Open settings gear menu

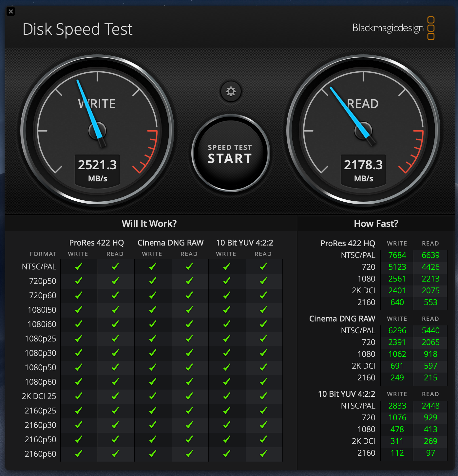pos(231,91)
